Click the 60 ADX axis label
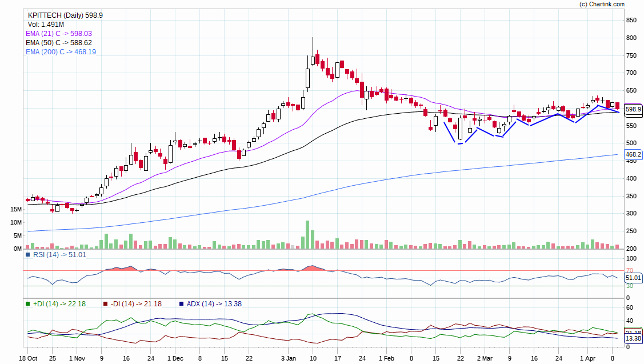Image resolution: width=644 pixels, height=364 pixels. coord(630,308)
